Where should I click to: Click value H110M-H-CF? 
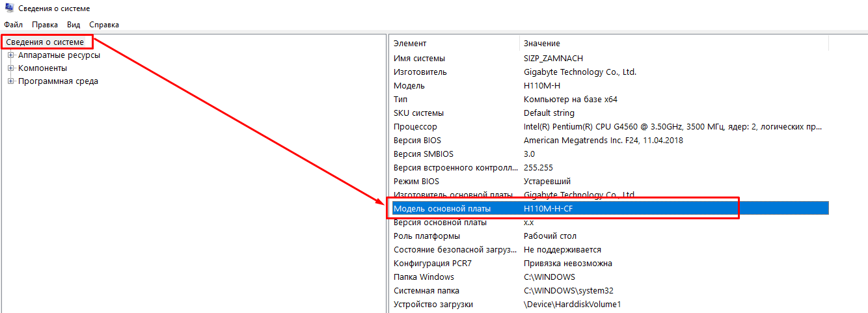click(547, 209)
